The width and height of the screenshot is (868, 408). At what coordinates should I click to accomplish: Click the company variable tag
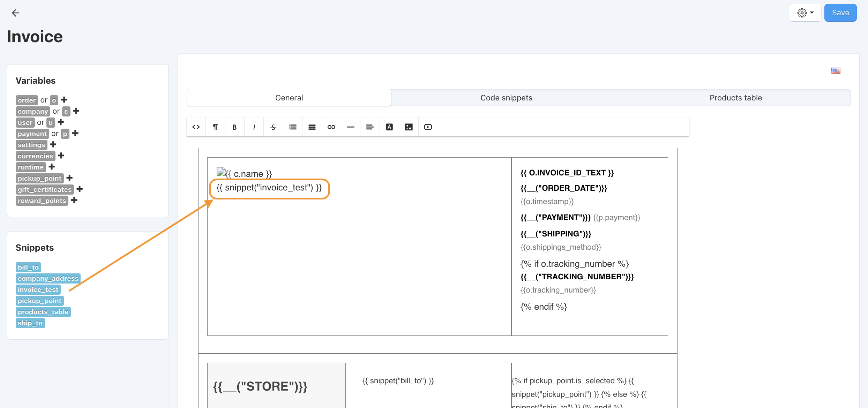click(x=33, y=111)
